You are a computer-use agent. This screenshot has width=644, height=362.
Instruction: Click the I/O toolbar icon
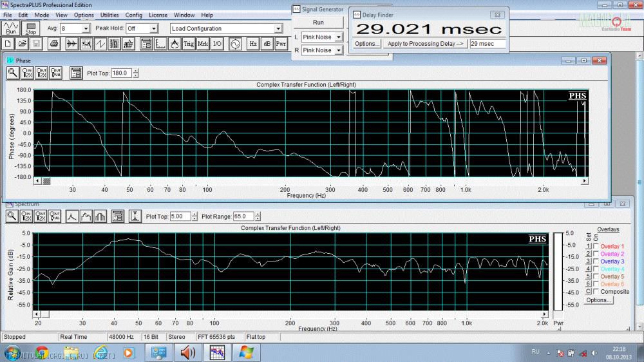[x=217, y=44]
